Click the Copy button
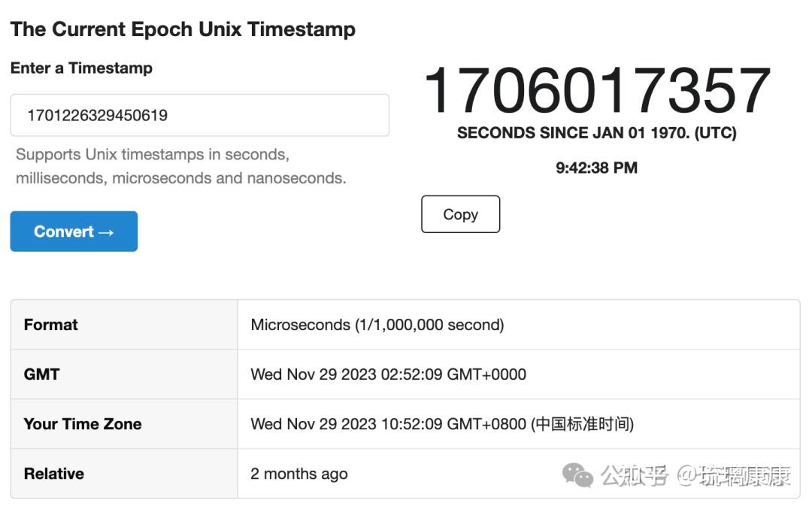 460,214
